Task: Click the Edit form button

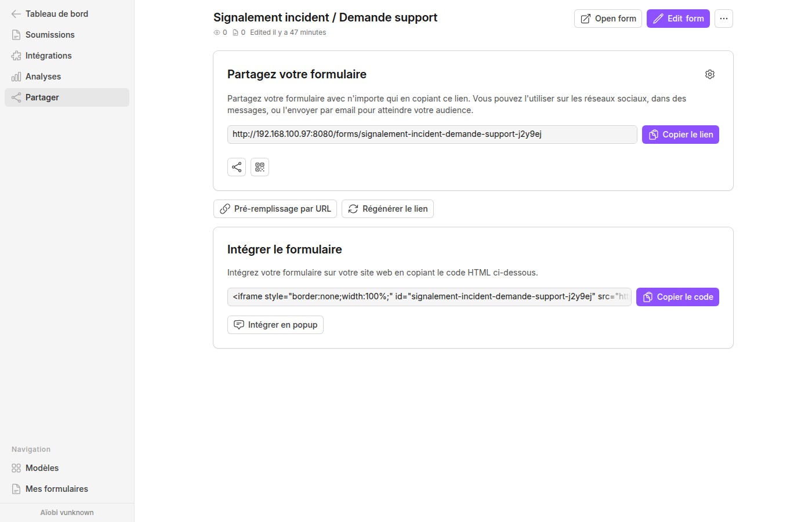Action: pyautogui.click(x=678, y=19)
